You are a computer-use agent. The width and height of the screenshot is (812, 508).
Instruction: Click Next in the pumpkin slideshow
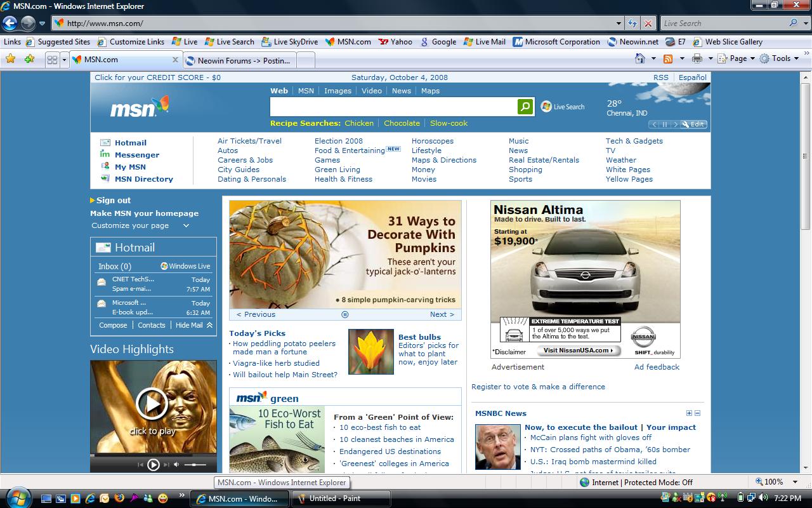coord(442,314)
